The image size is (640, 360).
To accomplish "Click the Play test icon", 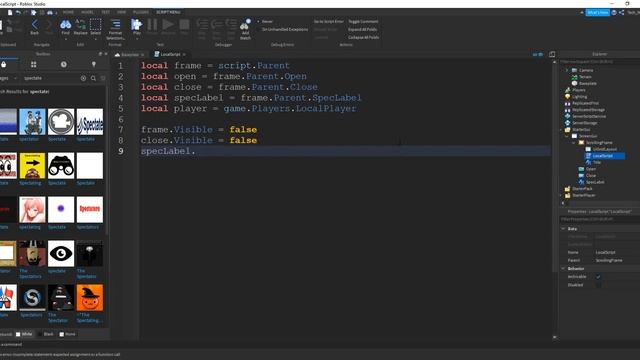I will coord(136,24).
